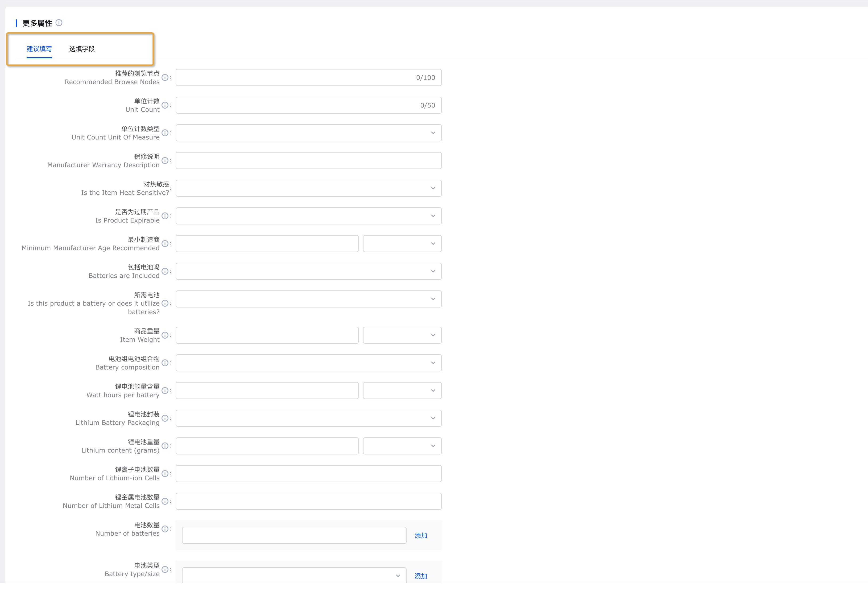Click info icon for Batteries are Included
Image resolution: width=868 pixels, height=591 pixels.
[x=165, y=271]
